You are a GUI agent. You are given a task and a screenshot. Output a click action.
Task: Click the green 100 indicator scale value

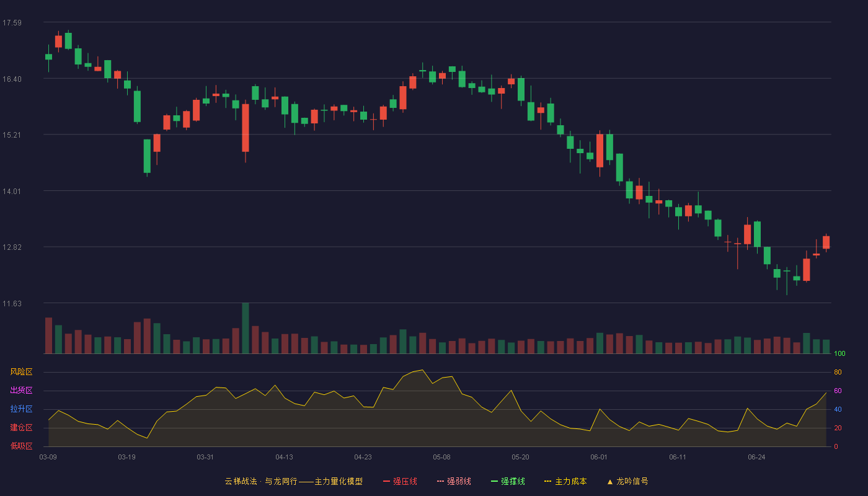coord(839,354)
